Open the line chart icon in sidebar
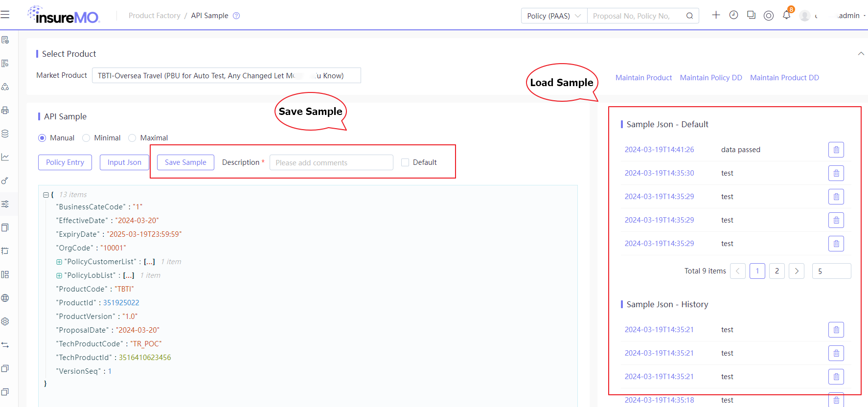The width and height of the screenshot is (868, 407). 5,157
